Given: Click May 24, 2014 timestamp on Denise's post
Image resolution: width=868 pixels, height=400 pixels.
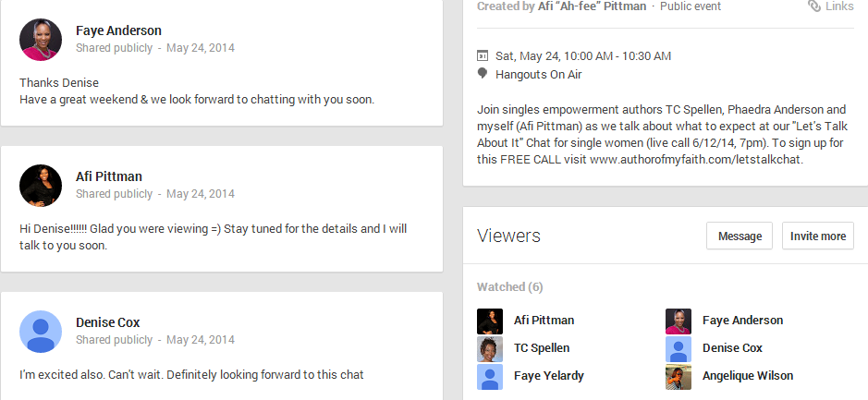Looking at the screenshot, I should click(x=201, y=340).
